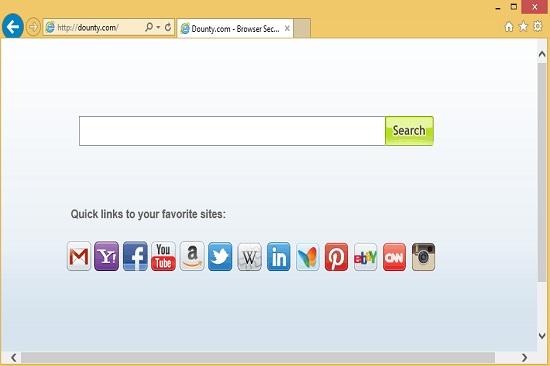
Task: Close the Dounty.com tab
Action: (x=287, y=28)
